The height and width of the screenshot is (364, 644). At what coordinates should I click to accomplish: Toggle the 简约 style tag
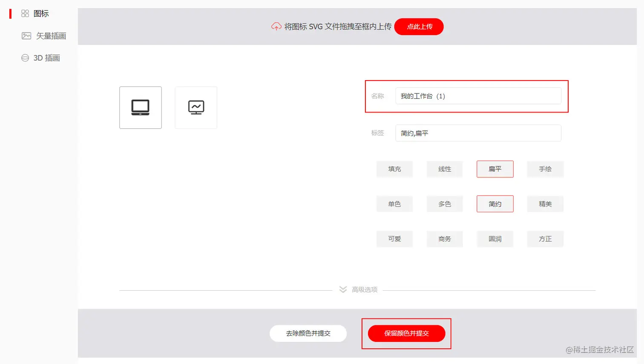495,204
